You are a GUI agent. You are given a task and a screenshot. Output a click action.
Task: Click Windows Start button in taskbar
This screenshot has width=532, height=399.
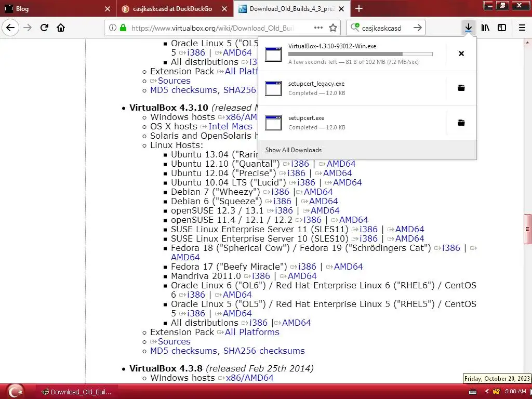15,391
